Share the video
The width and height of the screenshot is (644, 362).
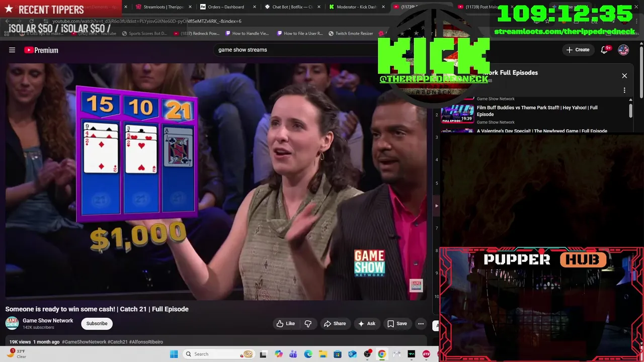tap(335, 324)
